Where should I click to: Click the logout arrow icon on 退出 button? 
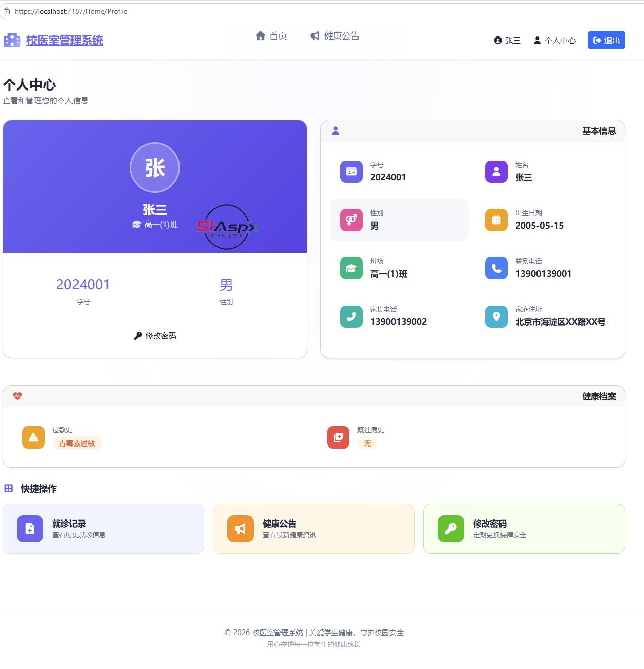597,40
